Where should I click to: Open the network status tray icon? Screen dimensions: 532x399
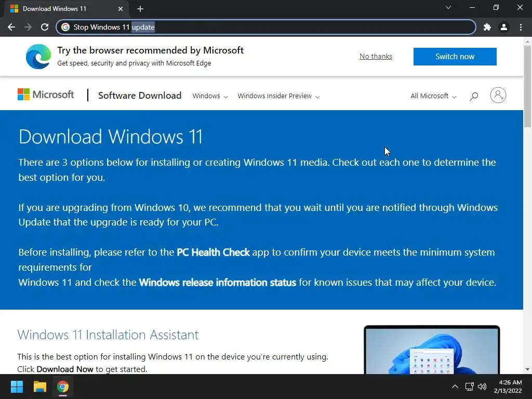(x=470, y=387)
